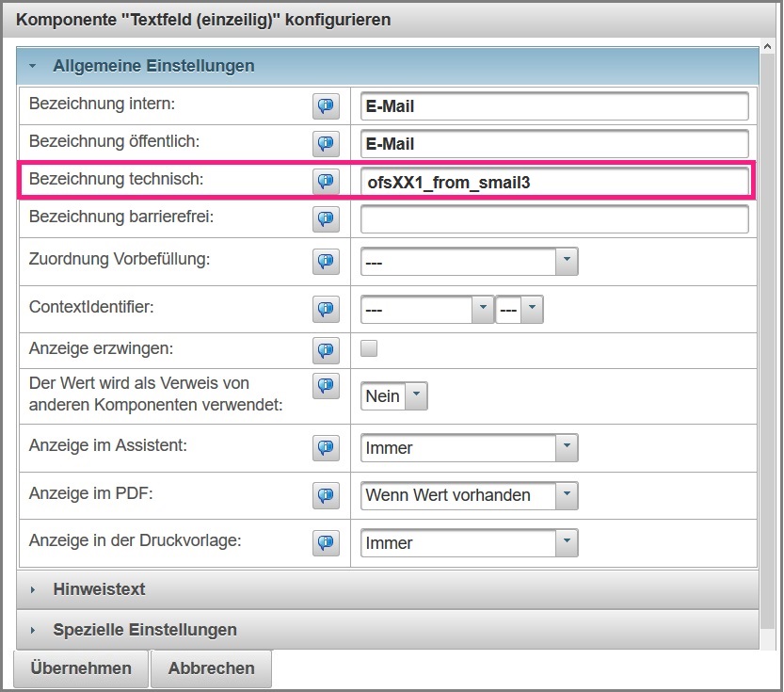Image resolution: width=784 pixels, height=692 pixels.
Task: Collapse the Allgemeine Einstellungen section
Action: pyautogui.click(x=153, y=66)
